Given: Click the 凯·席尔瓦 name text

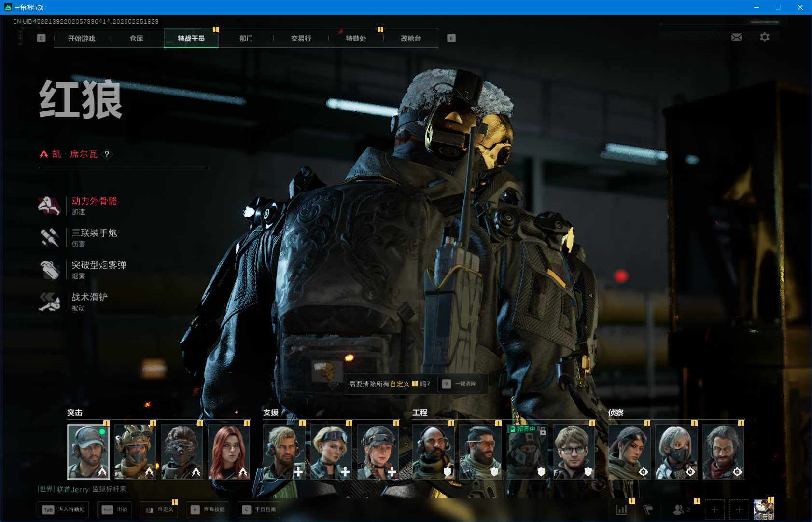Looking at the screenshot, I should pyautogui.click(x=75, y=154).
